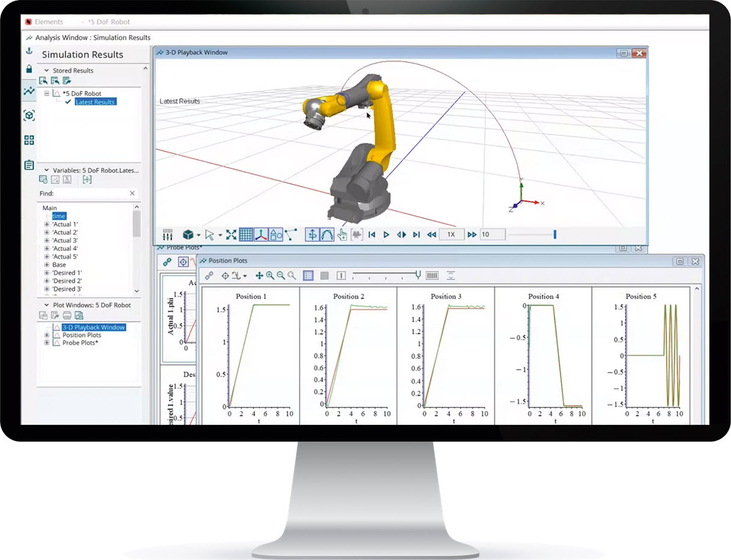The height and width of the screenshot is (560, 731).
Task: Adjust the playback time slider handle
Action: (555, 234)
